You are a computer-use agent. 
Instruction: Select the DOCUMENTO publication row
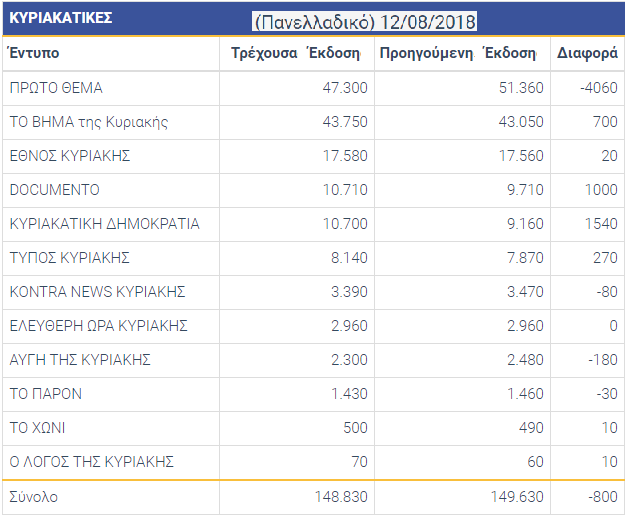pyautogui.click(x=55, y=190)
